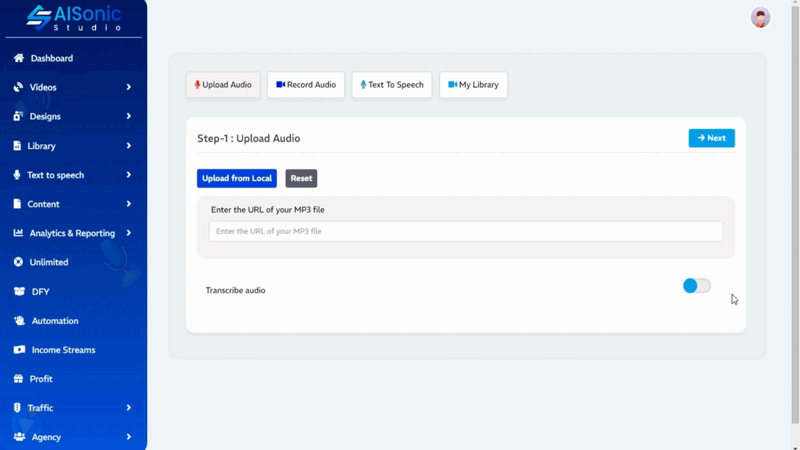Toggle the Transcribe audio switch

pyautogui.click(x=696, y=286)
